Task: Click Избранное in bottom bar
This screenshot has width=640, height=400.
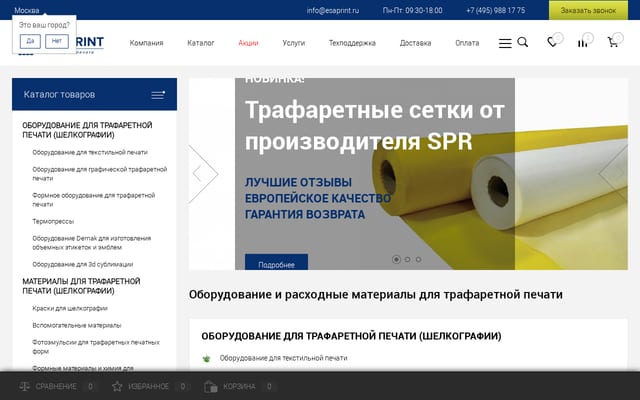Action: (148, 386)
